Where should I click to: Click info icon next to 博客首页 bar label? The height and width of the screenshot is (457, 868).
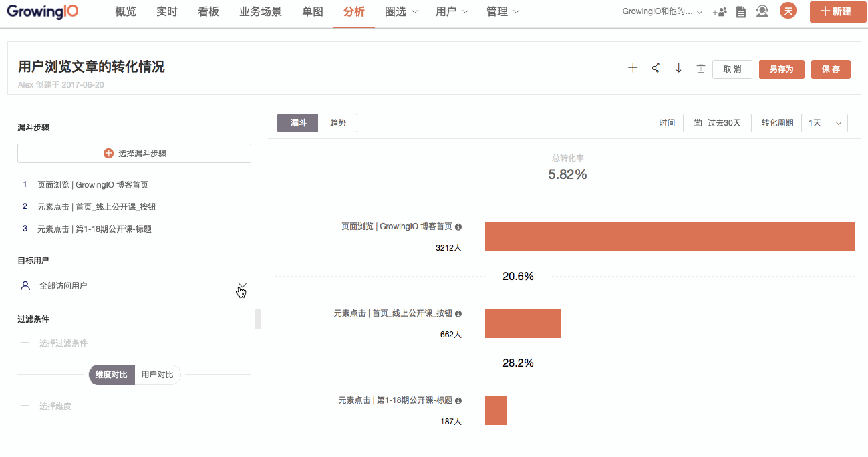click(458, 226)
